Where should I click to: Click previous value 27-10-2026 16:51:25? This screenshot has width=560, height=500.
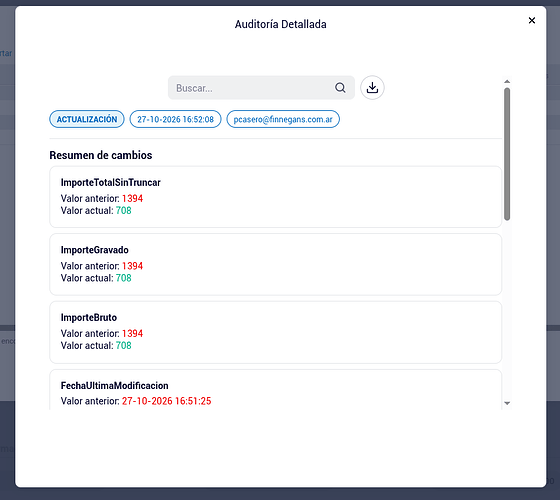click(166, 401)
